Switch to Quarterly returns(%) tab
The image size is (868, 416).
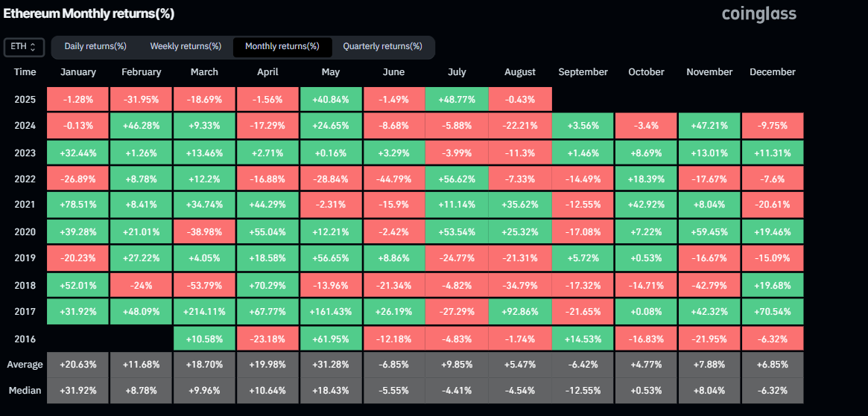tap(382, 46)
